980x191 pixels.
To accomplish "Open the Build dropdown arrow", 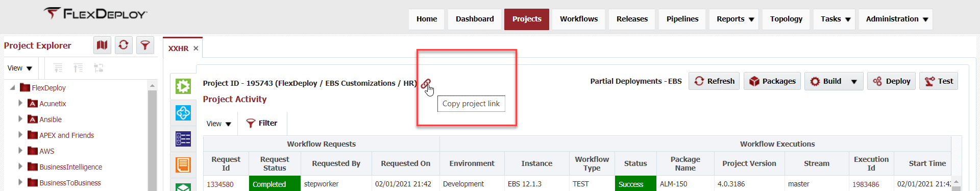I will pos(854,82).
